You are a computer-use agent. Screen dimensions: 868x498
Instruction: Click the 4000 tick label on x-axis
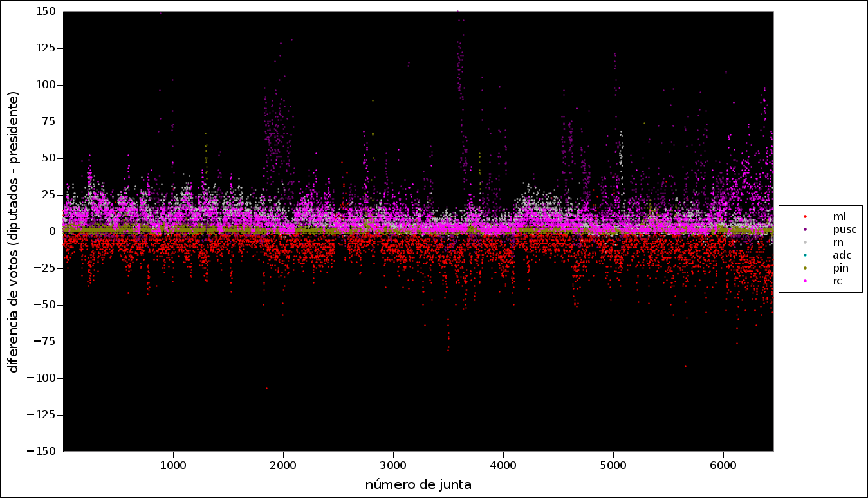coord(503,464)
